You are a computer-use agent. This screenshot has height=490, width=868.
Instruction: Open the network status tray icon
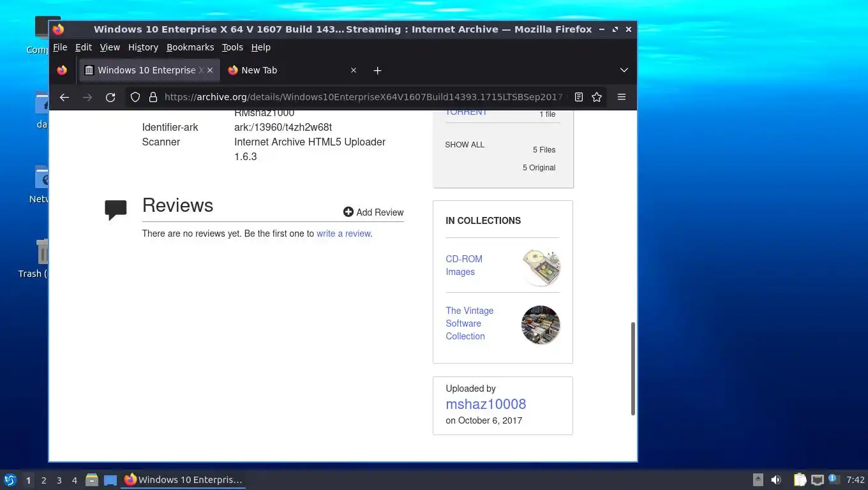tap(818, 480)
